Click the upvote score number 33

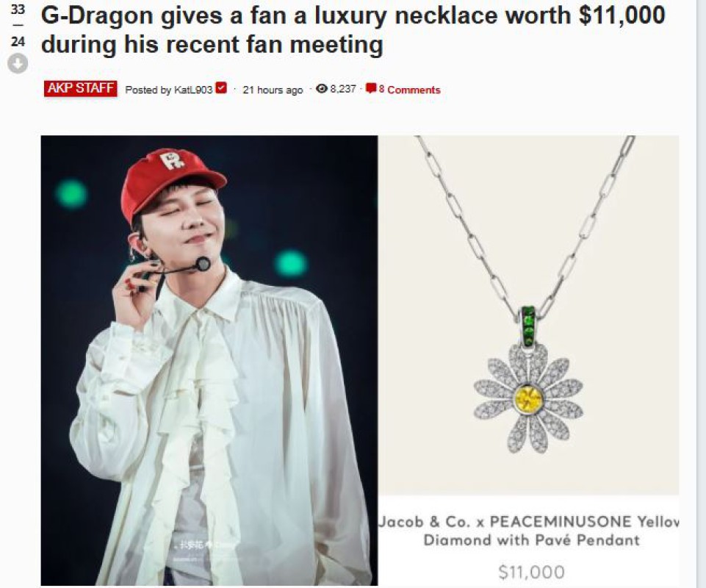(18, 9)
